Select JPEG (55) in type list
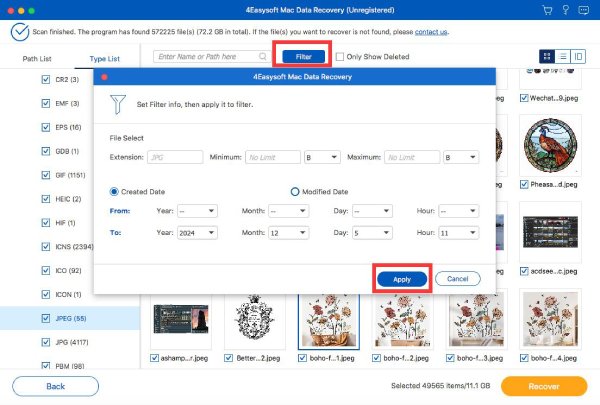This screenshot has width=600, height=405. (x=70, y=318)
